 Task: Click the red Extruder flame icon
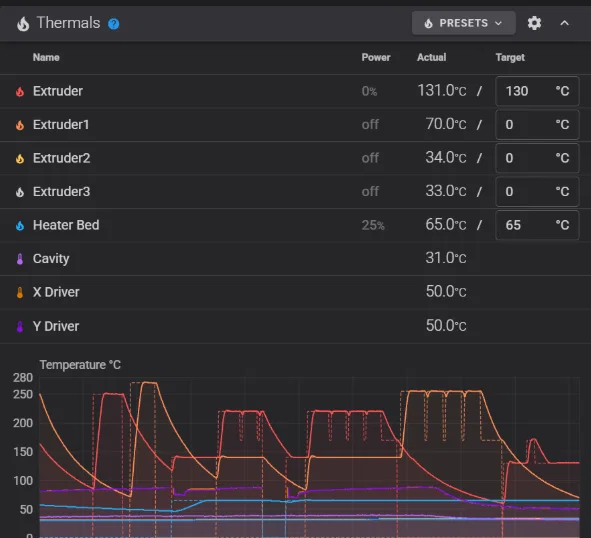click(20, 92)
